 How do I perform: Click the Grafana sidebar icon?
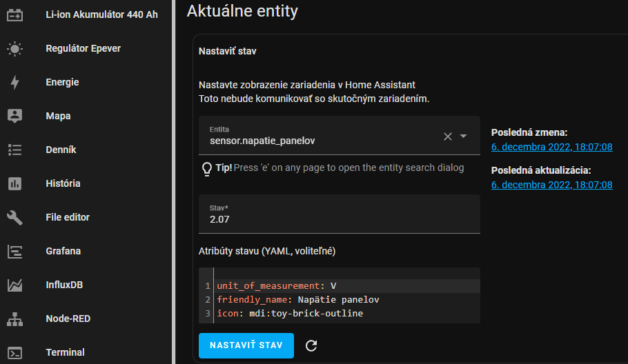(x=15, y=251)
